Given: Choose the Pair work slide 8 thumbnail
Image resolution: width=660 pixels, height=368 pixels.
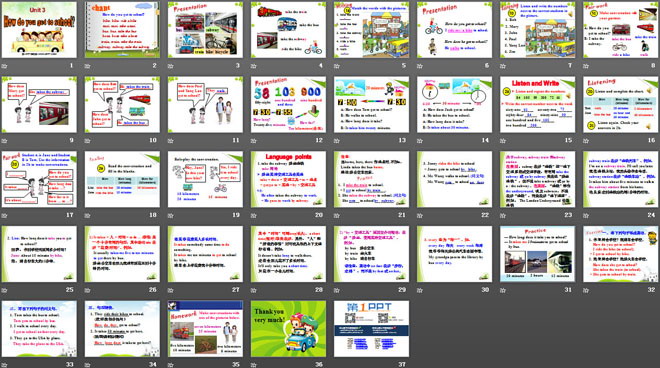Looking at the screenshot, I should pos(621,30).
